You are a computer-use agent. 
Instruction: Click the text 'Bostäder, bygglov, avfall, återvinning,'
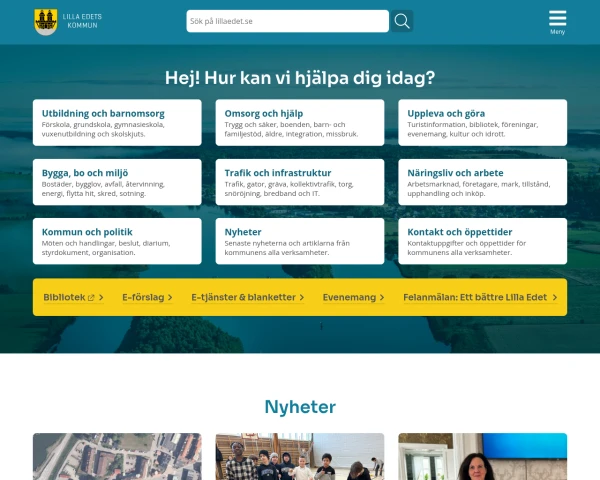[x=103, y=184]
